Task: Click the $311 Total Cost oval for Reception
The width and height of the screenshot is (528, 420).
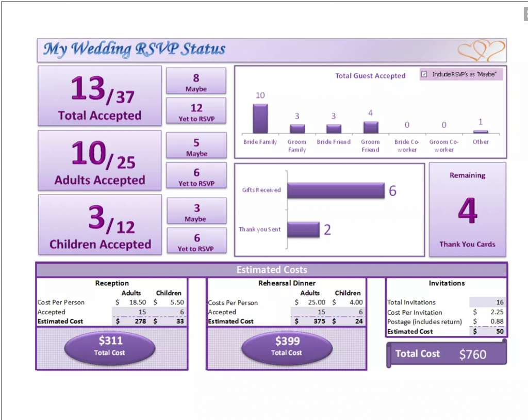Action: (109, 347)
